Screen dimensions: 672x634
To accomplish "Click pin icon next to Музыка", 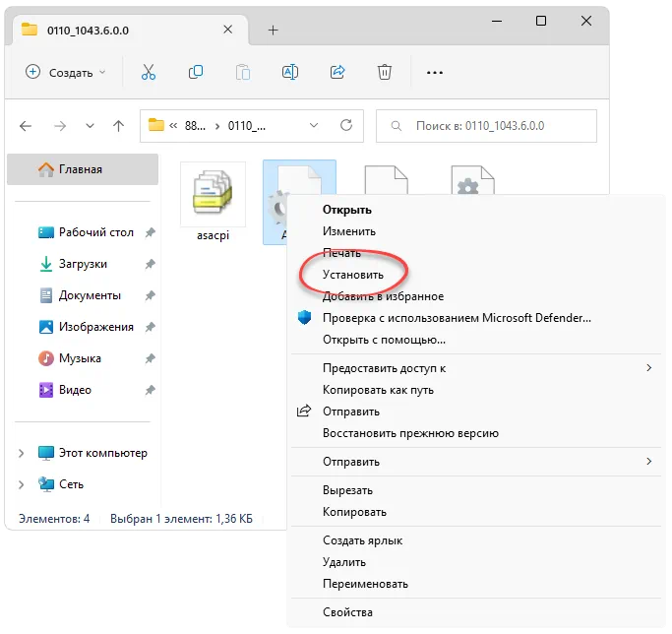I will coord(150,358).
